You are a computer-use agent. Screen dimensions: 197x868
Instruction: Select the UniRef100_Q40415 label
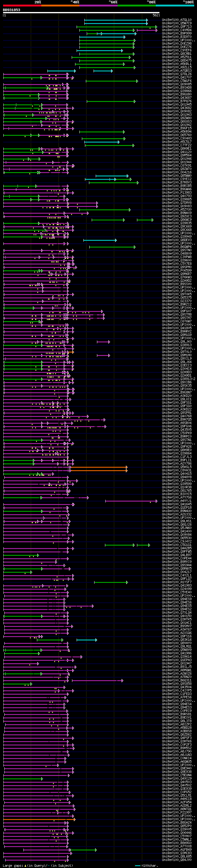[x=177, y=474]
